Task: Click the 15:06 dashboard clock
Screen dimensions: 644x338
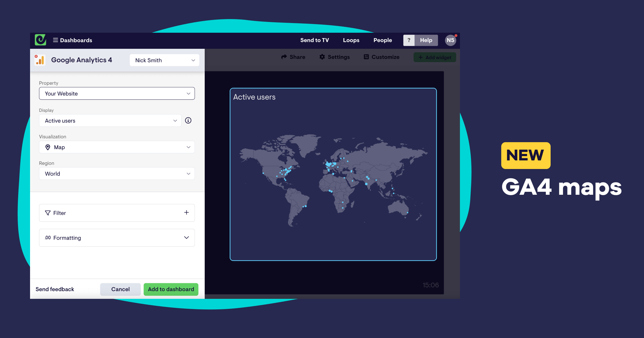Action: coord(431,285)
